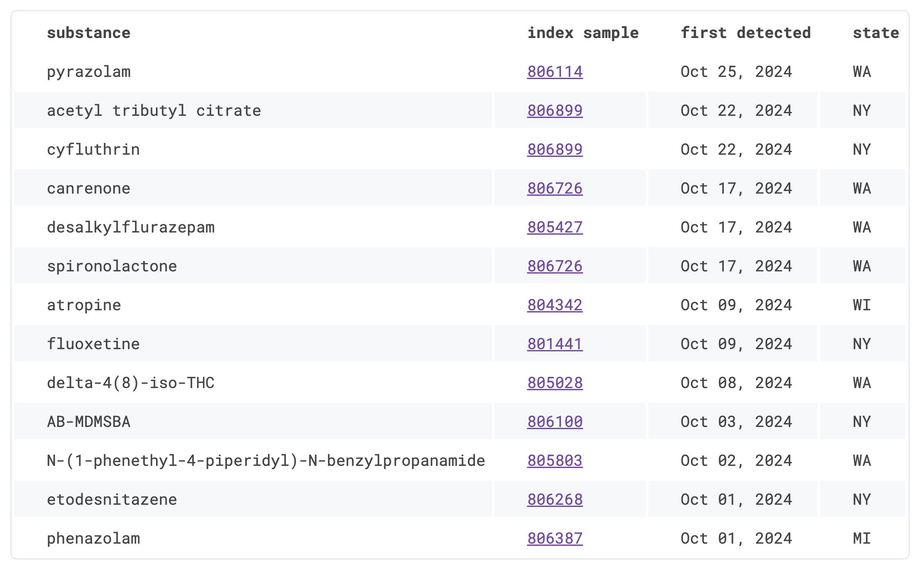This screenshot has height=567, width=924.
Task: Click the substance column header
Action: click(x=89, y=33)
